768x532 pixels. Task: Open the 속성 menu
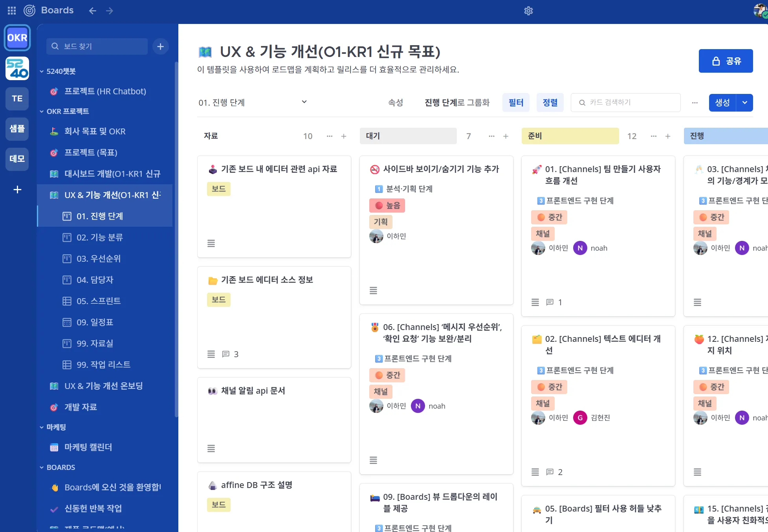(395, 102)
